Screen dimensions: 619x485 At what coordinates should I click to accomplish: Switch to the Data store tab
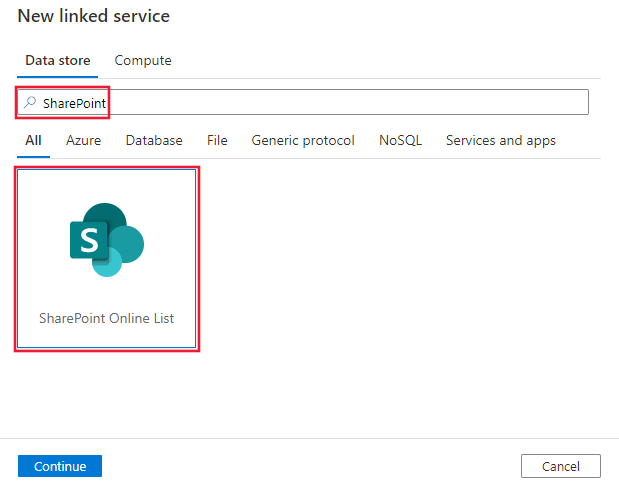pyautogui.click(x=58, y=60)
